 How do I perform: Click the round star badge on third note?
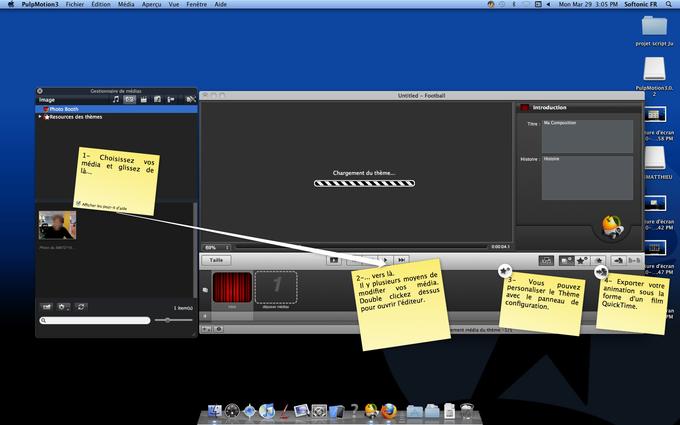click(505, 271)
